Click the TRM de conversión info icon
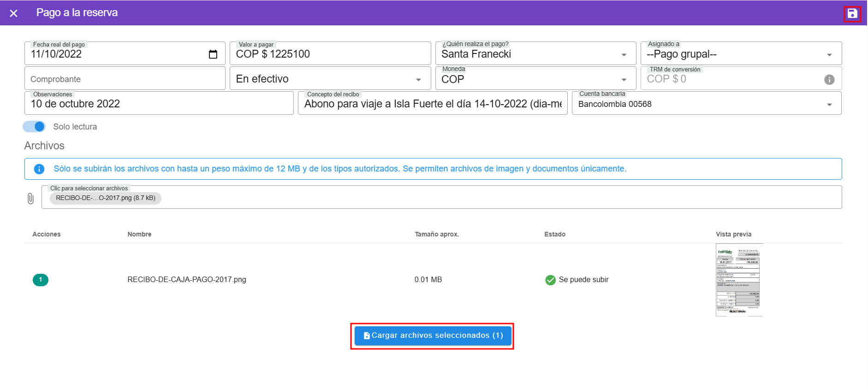This screenshot has height=389, width=868. [829, 80]
